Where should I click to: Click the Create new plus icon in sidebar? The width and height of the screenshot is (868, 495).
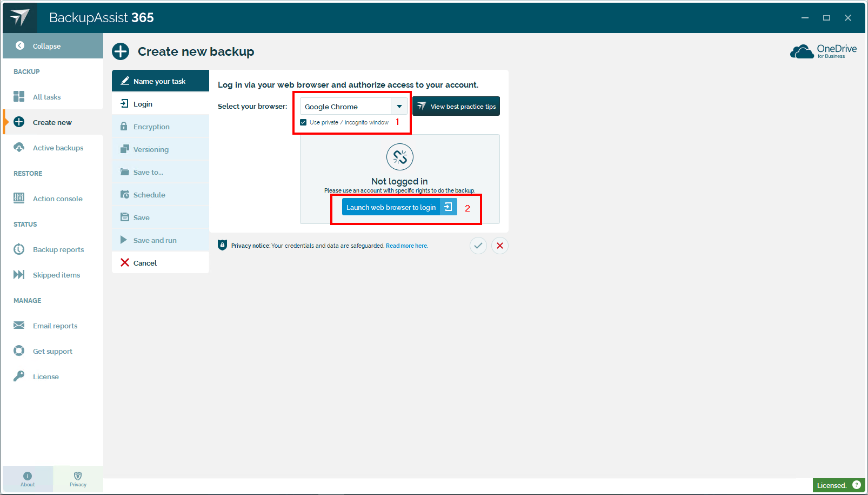[19, 122]
